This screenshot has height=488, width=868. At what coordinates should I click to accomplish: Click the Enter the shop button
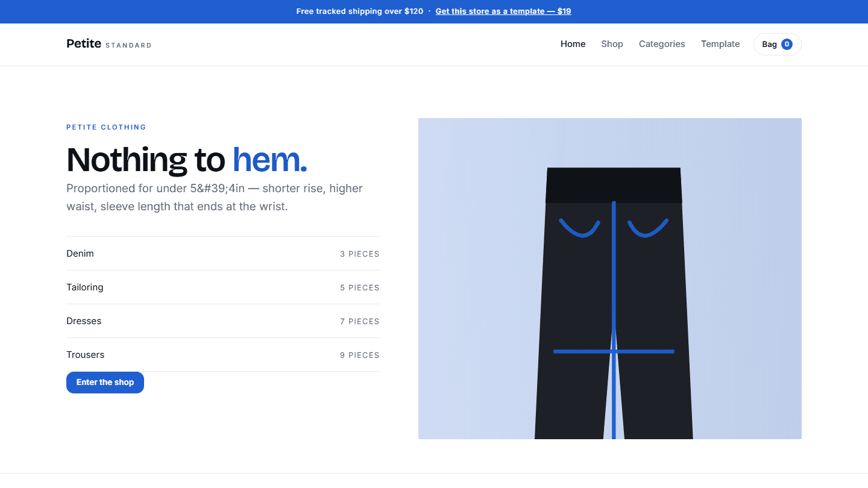tap(105, 383)
